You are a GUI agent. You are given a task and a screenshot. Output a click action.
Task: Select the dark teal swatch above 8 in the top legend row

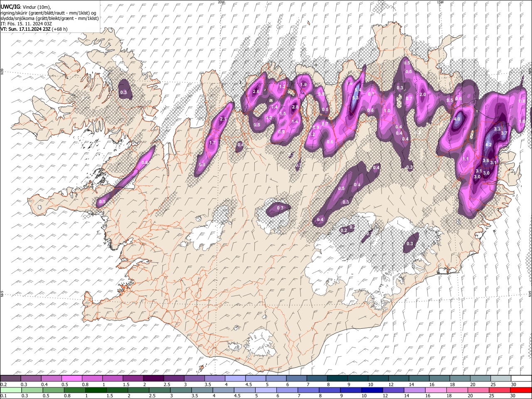tap(337, 378)
